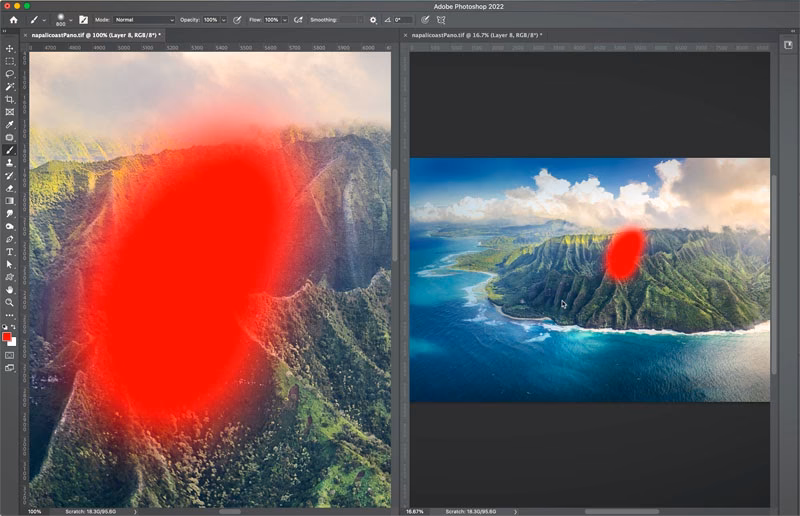Screen dimensions: 800x516
Task: Collapse the toolbar using double-arrow at top
Action: click(x=5, y=31)
